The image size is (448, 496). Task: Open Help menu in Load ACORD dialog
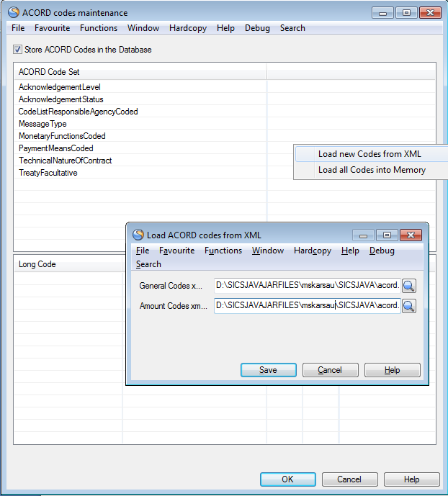[350, 251]
